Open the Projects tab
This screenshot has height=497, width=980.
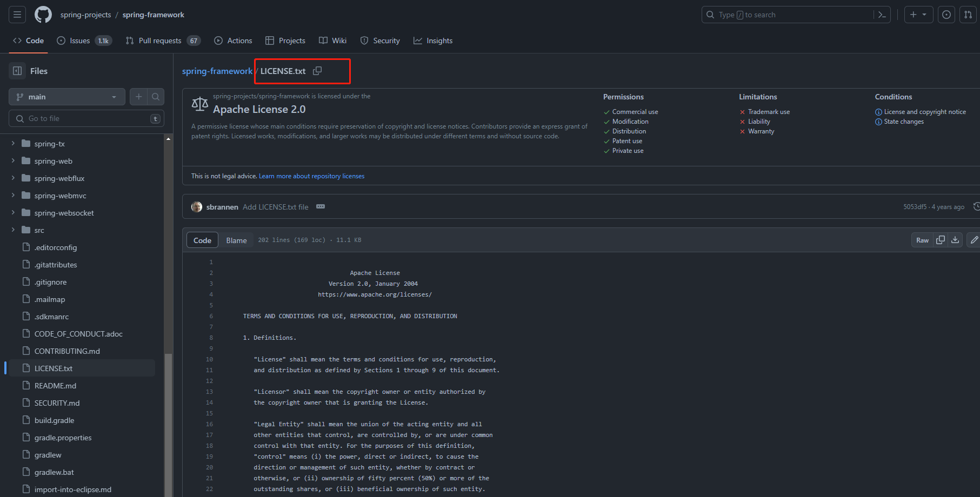tap(285, 41)
